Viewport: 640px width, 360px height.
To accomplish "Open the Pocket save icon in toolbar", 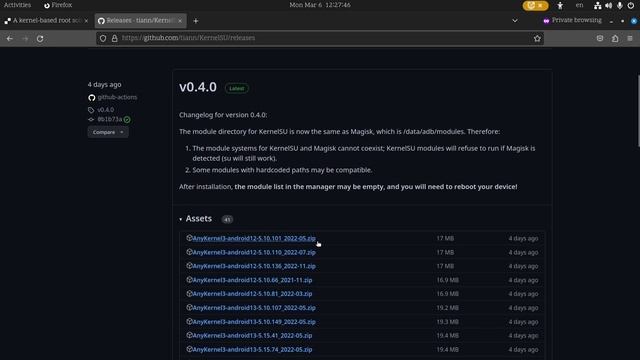I will point(600,38).
